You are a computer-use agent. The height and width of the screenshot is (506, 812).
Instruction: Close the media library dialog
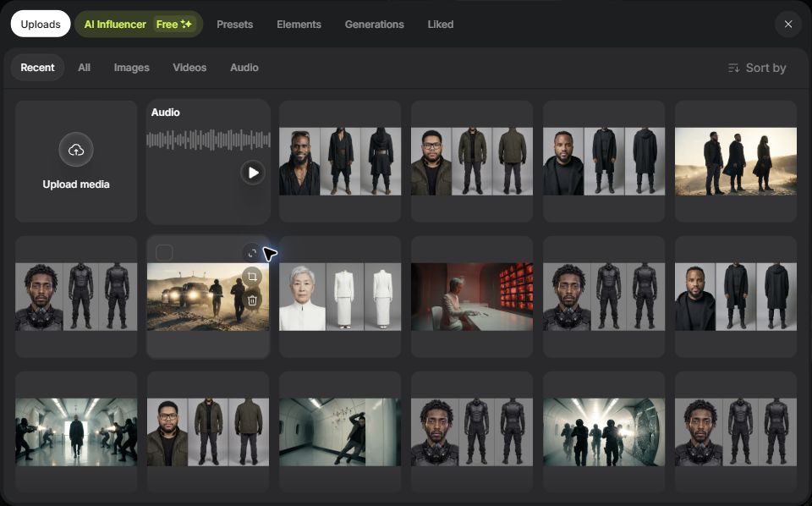tap(788, 25)
